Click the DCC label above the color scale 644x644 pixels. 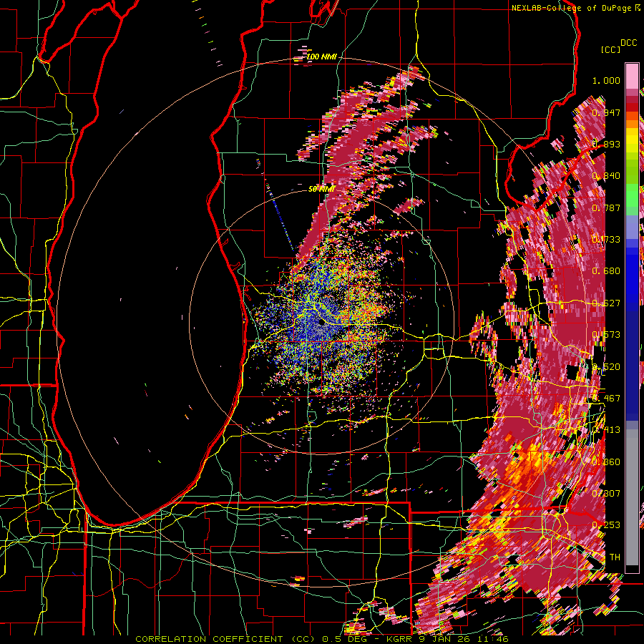pos(628,43)
